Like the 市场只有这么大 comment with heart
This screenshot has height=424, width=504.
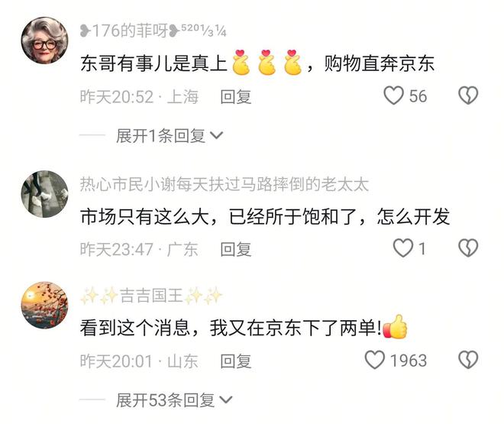tap(403, 248)
